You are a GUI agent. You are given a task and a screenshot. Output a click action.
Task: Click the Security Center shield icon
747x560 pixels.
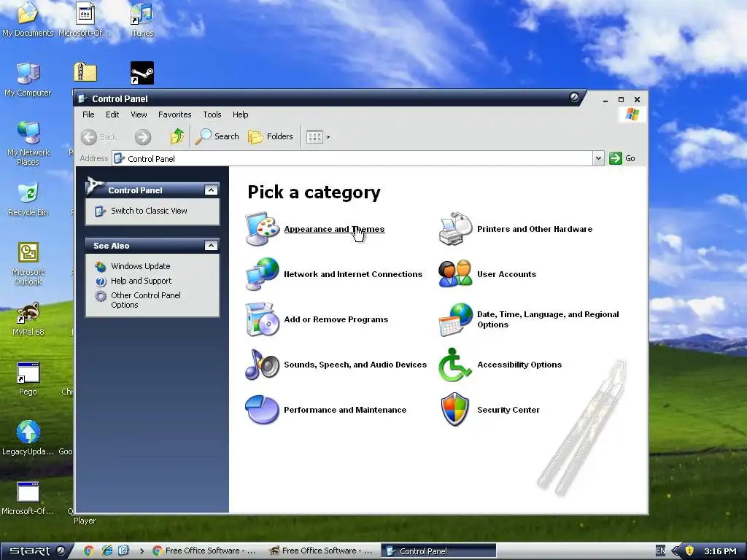pyautogui.click(x=455, y=410)
